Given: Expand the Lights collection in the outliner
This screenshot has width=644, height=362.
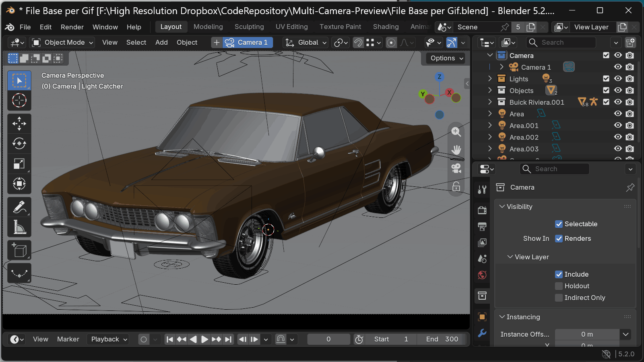Looking at the screenshot, I should coord(490,79).
